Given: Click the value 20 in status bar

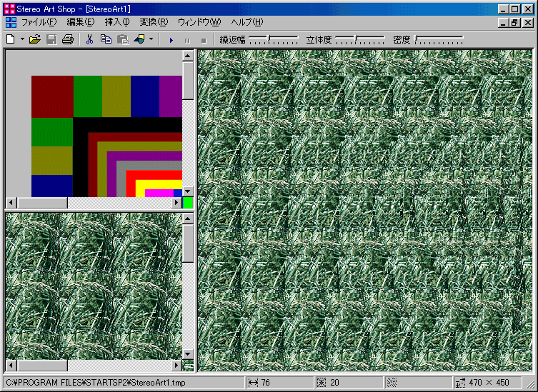Looking at the screenshot, I should click(334, 383).
